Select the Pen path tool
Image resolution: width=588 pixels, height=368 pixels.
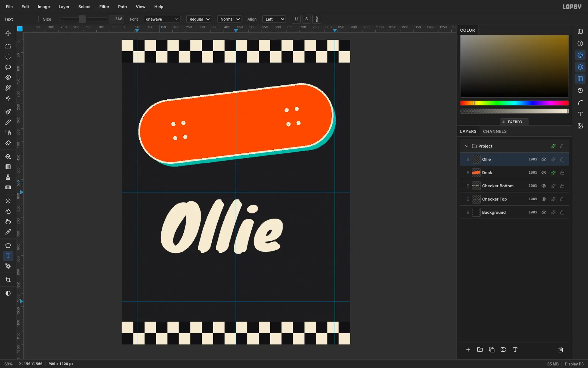(8, 266)
